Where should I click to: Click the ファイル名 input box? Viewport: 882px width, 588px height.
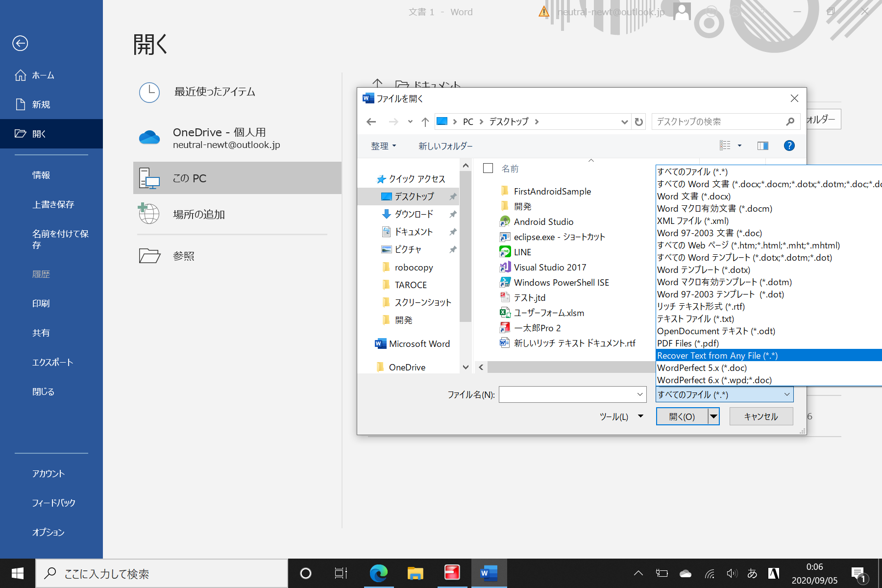pos(572,394)
